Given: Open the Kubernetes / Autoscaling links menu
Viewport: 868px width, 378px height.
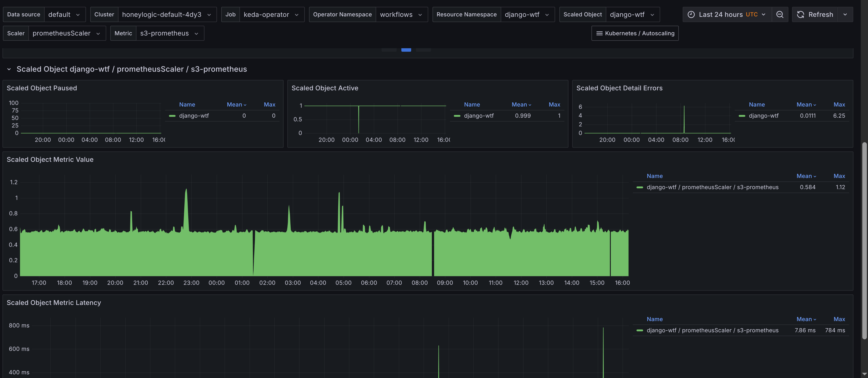Looking at the screenshot, I should click(x=635, y=33).
